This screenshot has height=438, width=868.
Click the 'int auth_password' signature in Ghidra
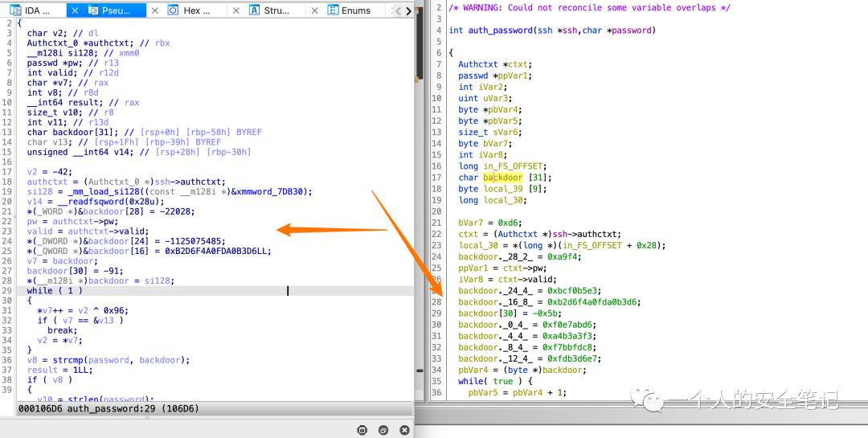pos(552,31)
